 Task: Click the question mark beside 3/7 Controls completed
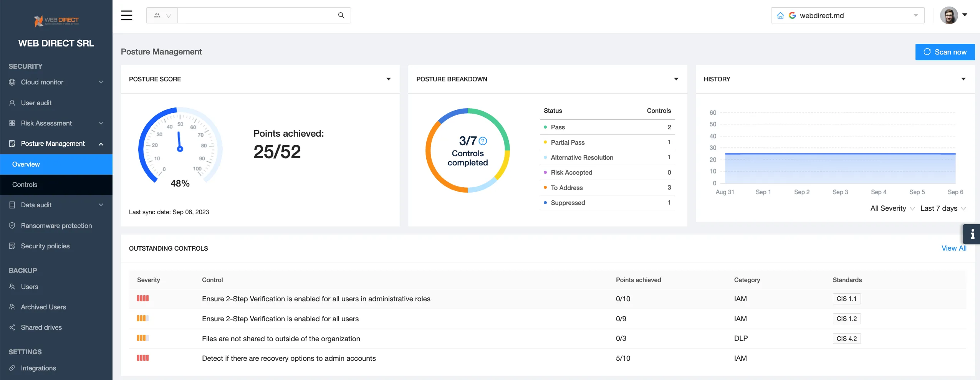click(x=483, y=141)
